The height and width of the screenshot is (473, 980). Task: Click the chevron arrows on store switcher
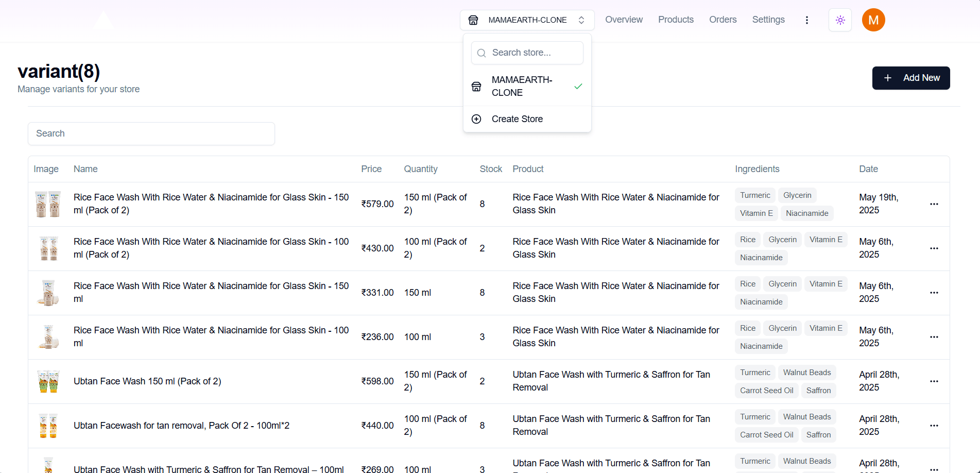click(581, 20)
